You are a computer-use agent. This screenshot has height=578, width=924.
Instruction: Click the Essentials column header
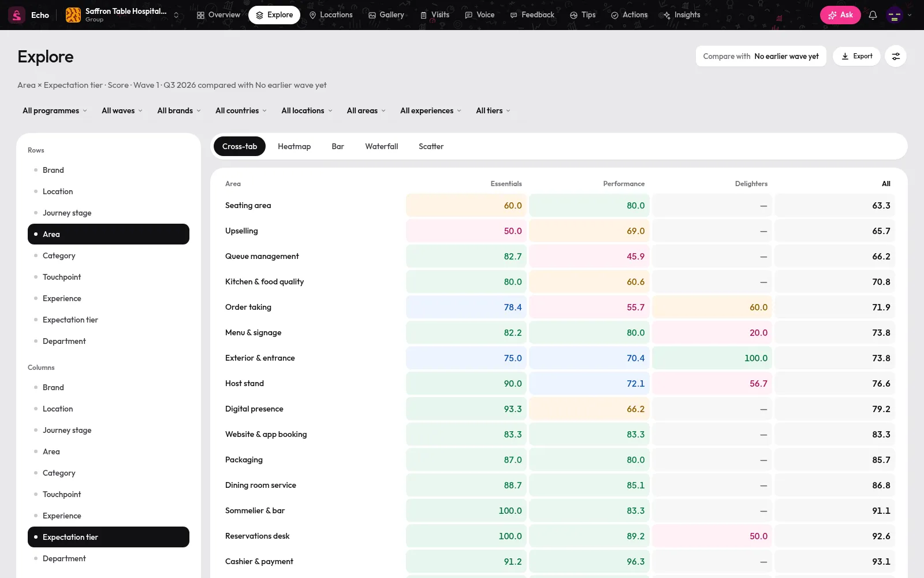click(x=506, y=184)
